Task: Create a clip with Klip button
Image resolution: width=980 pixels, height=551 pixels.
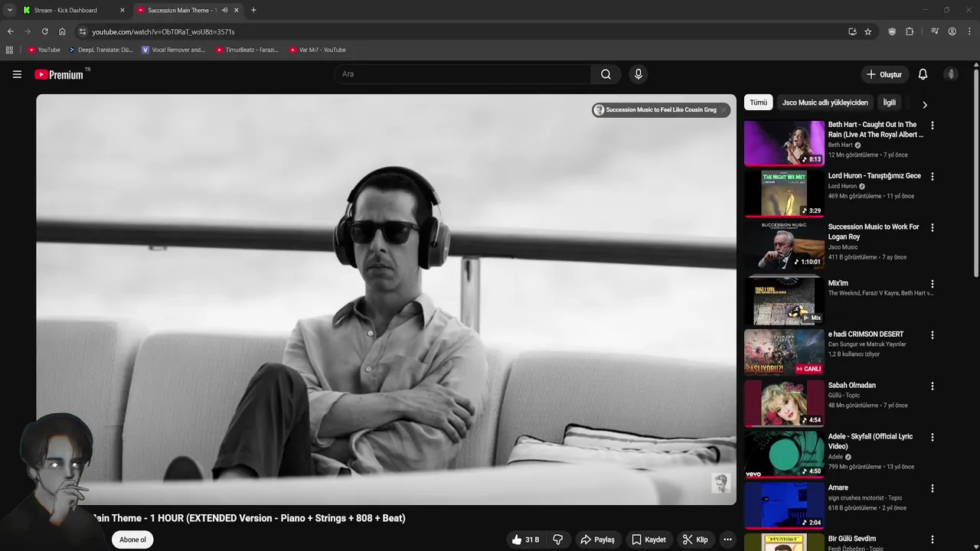Action: tap(695, 540)
